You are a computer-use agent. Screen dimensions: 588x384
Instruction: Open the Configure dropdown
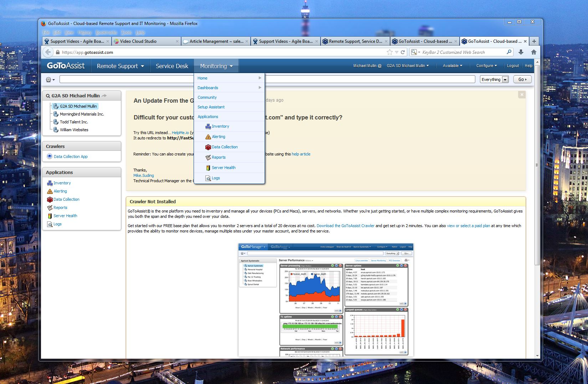(x=486, y=66)
